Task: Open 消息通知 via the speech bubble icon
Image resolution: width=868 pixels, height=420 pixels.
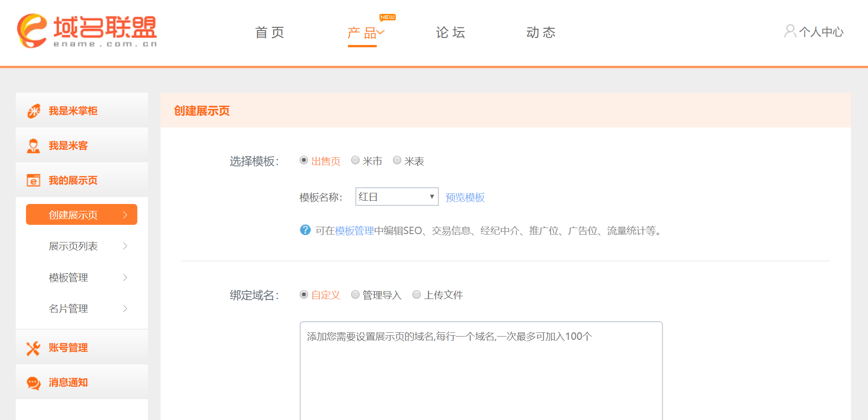Action: pos(33,382)
